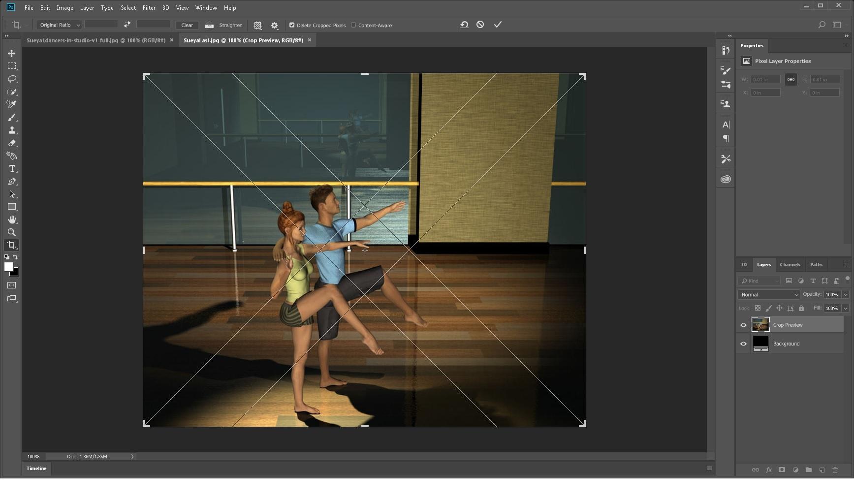Open the Filter menu
854x504 pixels.
149,8
